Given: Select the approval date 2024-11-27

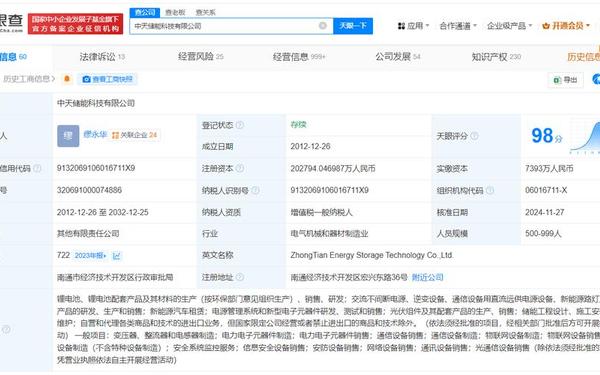Looking at the screenshot, I should [545, 212].
